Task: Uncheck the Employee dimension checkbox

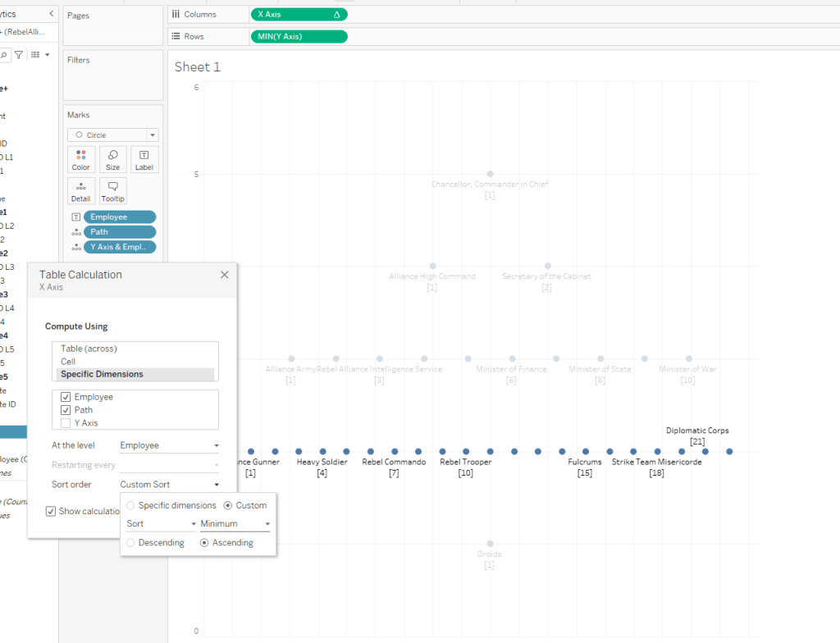Action: pos(66,397)
